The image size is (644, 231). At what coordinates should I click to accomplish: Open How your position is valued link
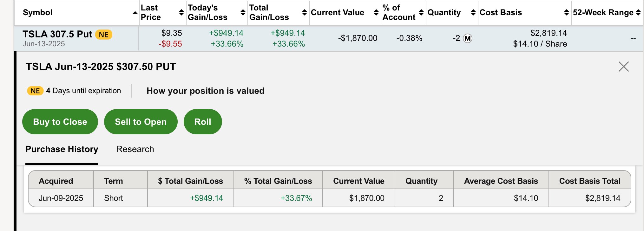[206, 91]
